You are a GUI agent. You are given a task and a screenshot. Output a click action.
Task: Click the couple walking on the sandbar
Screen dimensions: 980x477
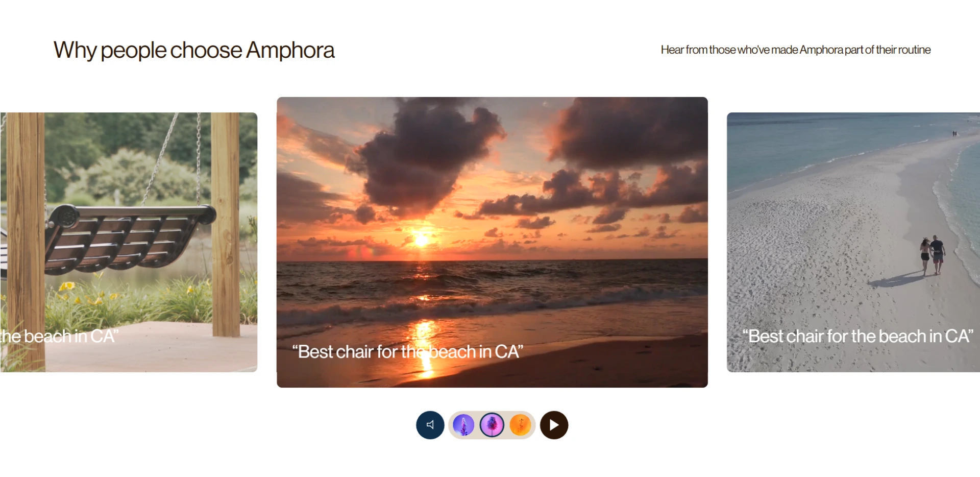[x=933, y=255]
